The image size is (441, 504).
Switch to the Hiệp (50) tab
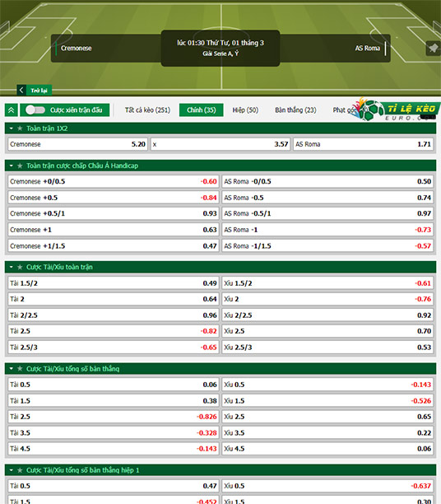[x=245, y=110]
